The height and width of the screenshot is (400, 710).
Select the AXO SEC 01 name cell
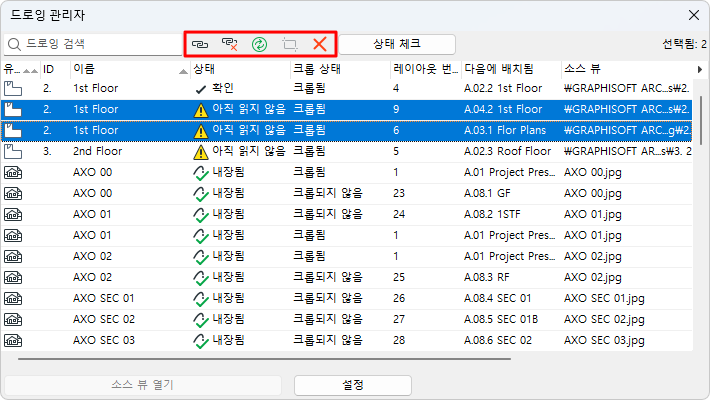(104, 299)
